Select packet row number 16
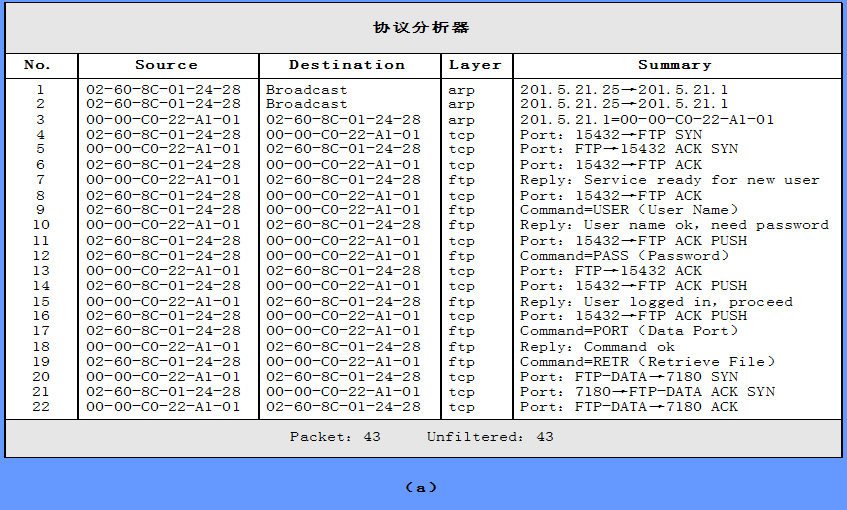This screenshot has width=847, height=510. [41, 316]
